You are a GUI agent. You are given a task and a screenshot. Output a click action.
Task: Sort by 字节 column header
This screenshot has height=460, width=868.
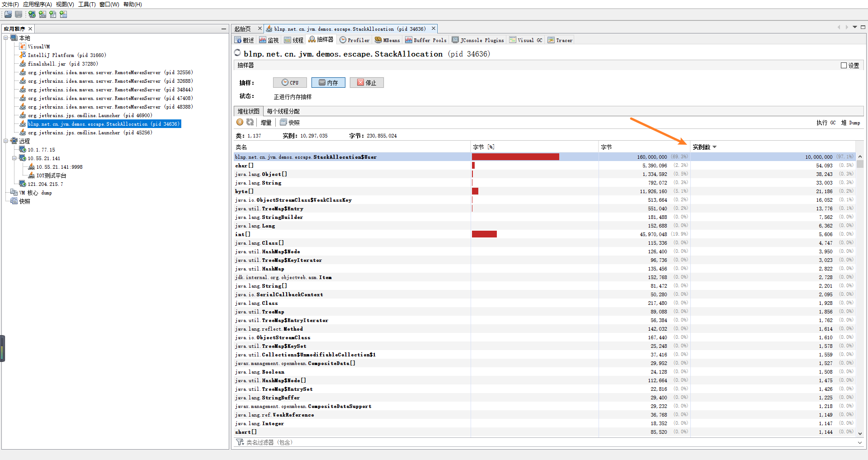(x=644, y=147)
